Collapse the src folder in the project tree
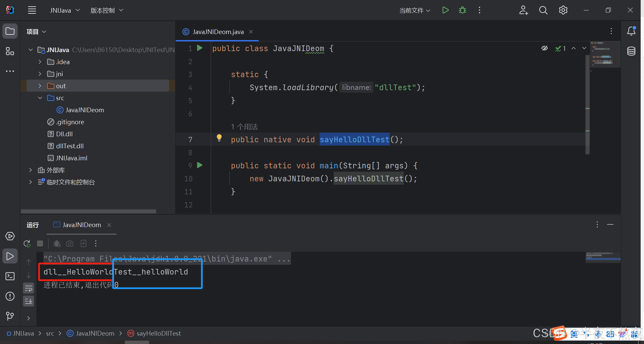The image size is (644, 344). coord(40,98)
